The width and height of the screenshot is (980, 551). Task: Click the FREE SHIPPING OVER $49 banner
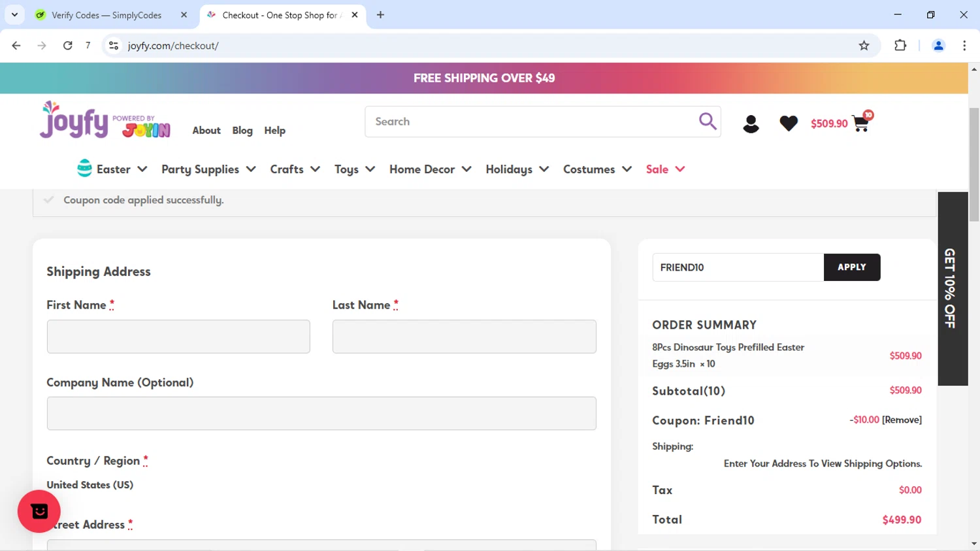coord(484,78)
